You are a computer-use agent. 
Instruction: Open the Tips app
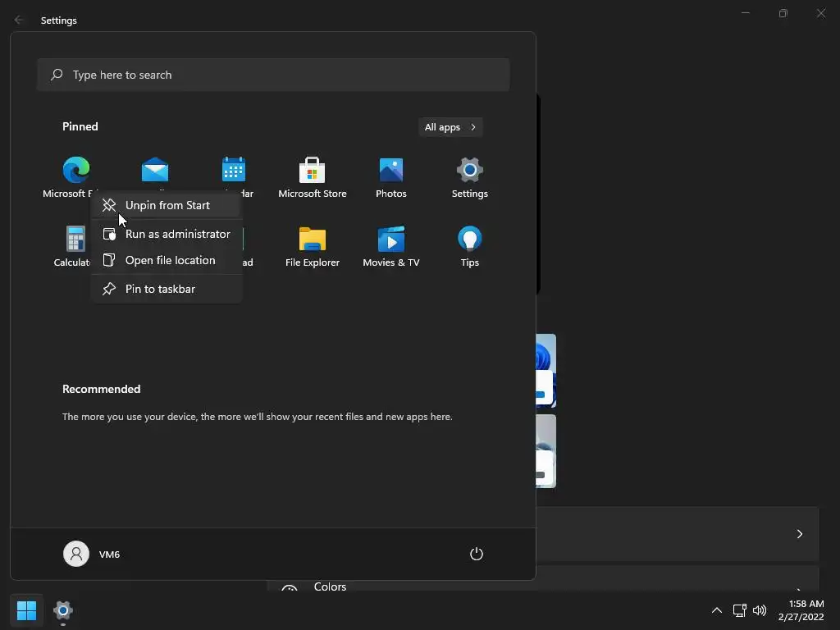470,246
